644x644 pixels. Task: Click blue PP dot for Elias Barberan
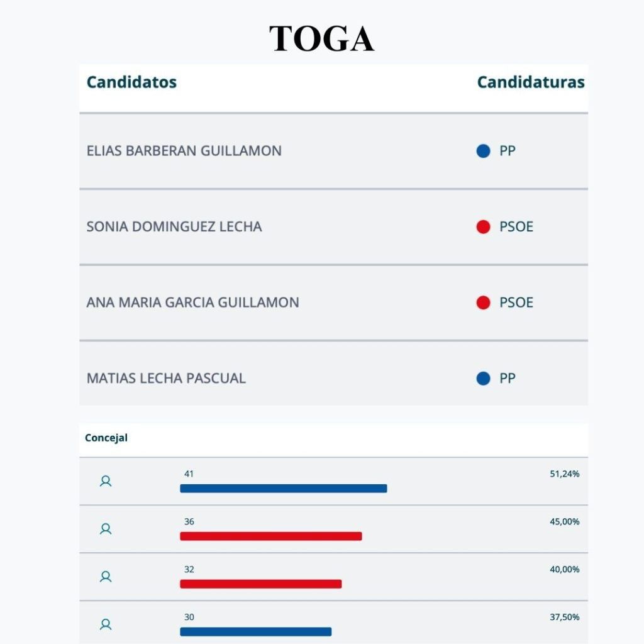pos(483,151)
